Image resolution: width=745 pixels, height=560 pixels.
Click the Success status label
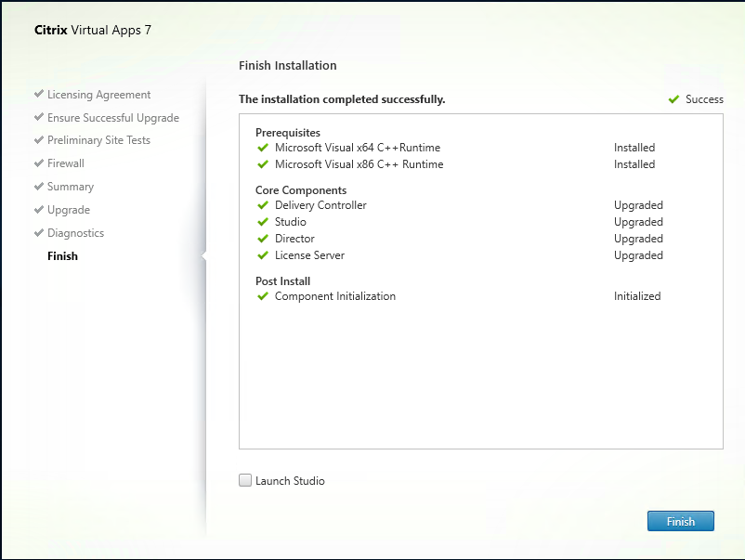pos(704,99)
